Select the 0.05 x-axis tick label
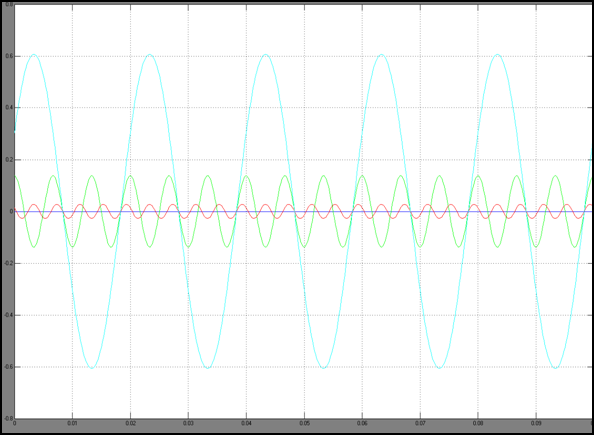594x435 pixels. point(304,422)
